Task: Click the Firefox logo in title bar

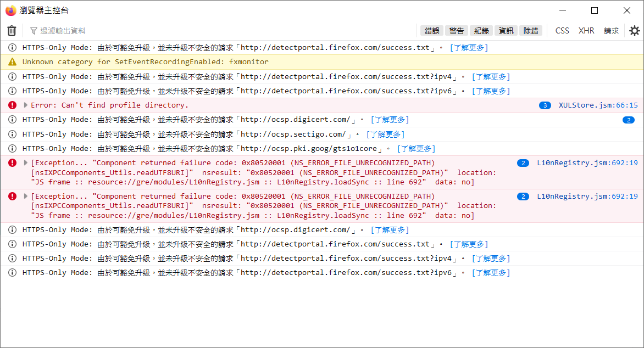Action: click(x=10, y=10)
